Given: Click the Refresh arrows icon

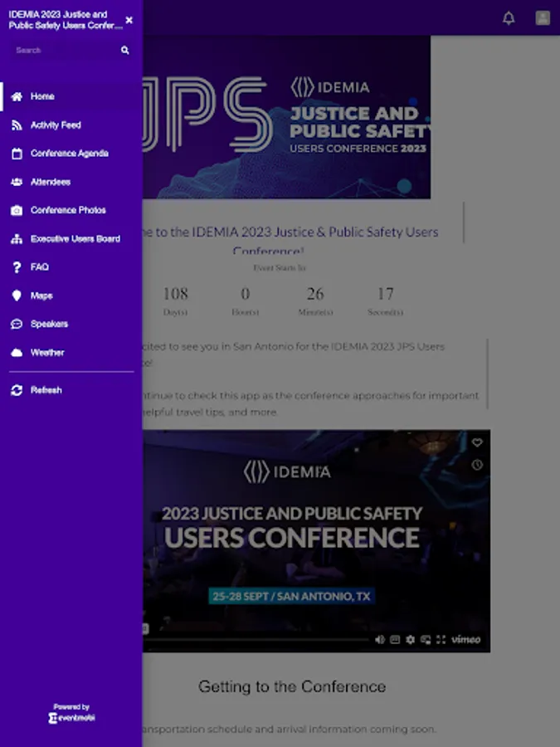Looking at the screenshot, I should pyautogui.click(x=17, y=390).
